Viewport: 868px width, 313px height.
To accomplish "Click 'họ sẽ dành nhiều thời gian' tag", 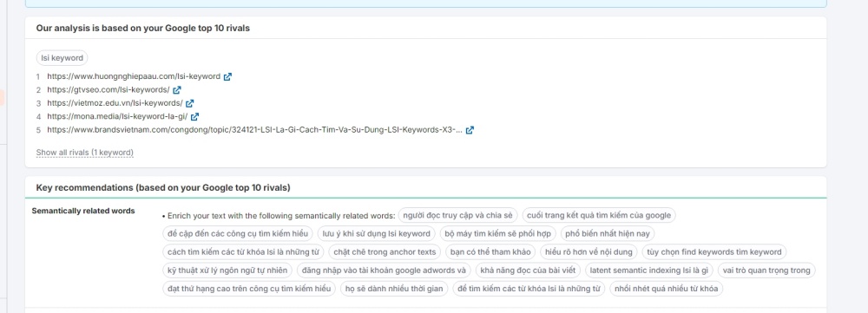I will (394, 289).
